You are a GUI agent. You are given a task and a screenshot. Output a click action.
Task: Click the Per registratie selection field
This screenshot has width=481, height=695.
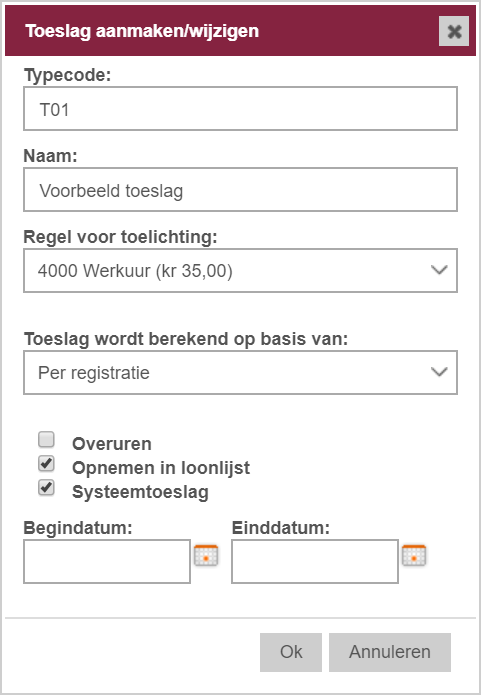240,372
